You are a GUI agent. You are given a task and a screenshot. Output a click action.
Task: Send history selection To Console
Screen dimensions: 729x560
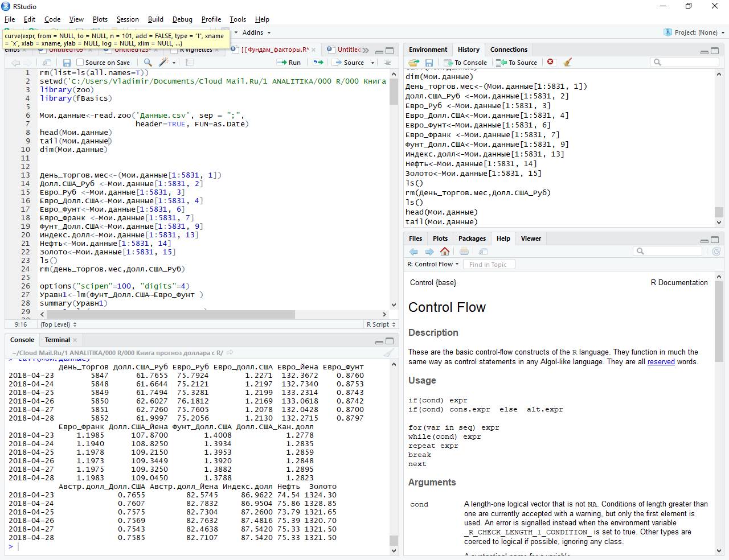point(465,63)
